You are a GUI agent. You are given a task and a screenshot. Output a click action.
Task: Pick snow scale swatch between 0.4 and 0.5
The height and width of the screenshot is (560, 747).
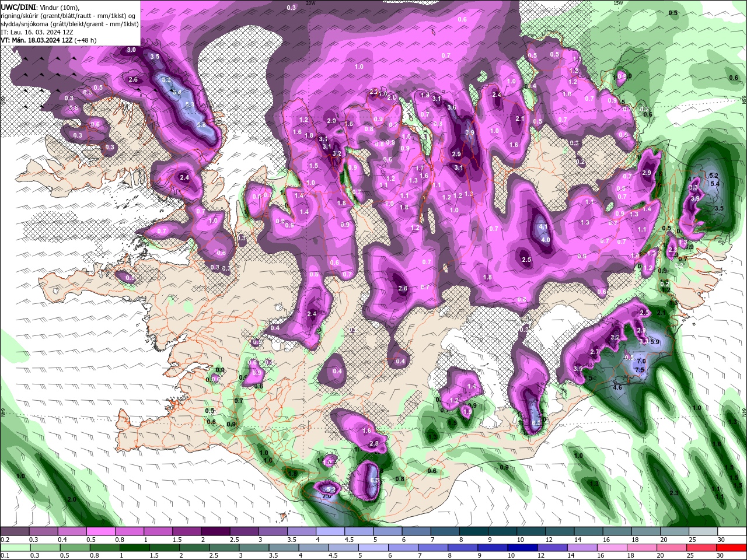coord(72,531)
